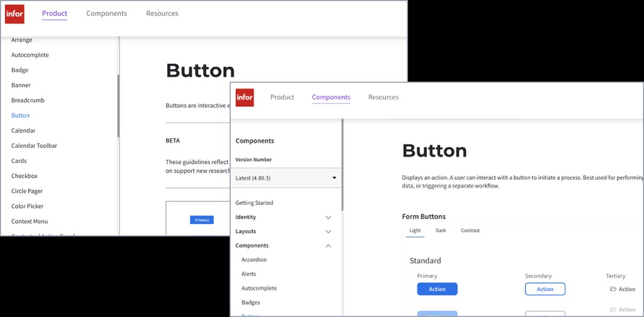Open Color Picker in the back sidebar
Viewport: 644px width, 317px height.
point(27,206)
